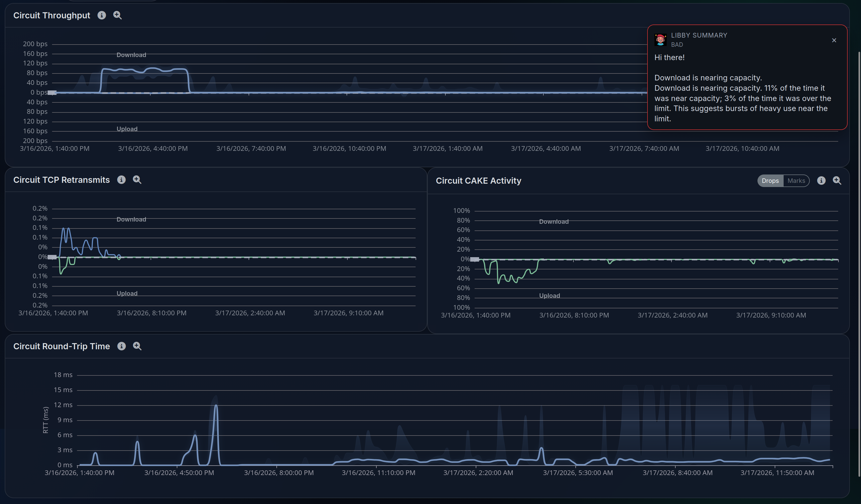Open the Circuit Round-Trip Time info tooltip
This screenshot has width=861, height=504.
(121, 346)
